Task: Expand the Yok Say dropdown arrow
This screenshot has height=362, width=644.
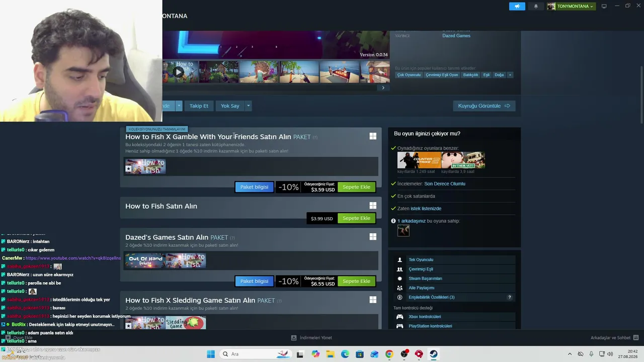Action: [248, 106]
